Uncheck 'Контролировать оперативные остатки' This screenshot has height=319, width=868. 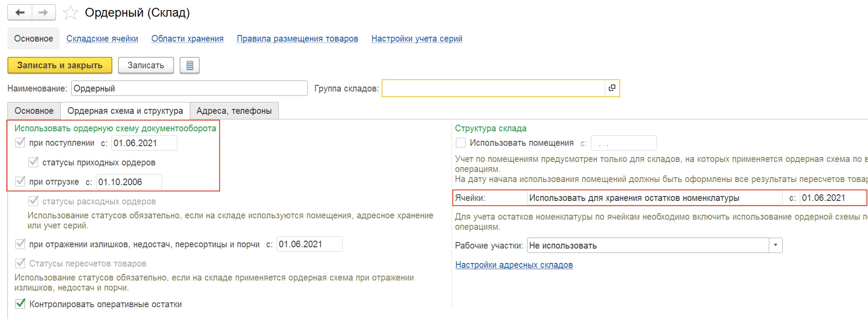pyautogui.click(x=20, y=304)
